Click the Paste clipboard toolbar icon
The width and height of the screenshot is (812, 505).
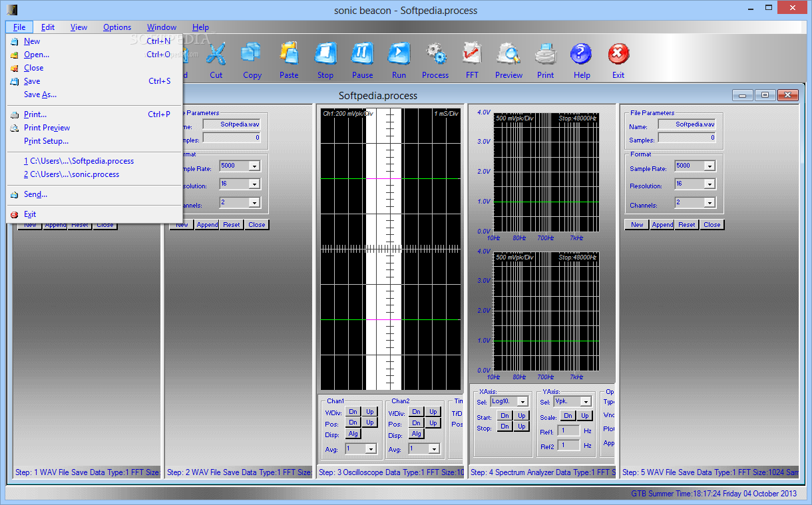coord(289,53)
